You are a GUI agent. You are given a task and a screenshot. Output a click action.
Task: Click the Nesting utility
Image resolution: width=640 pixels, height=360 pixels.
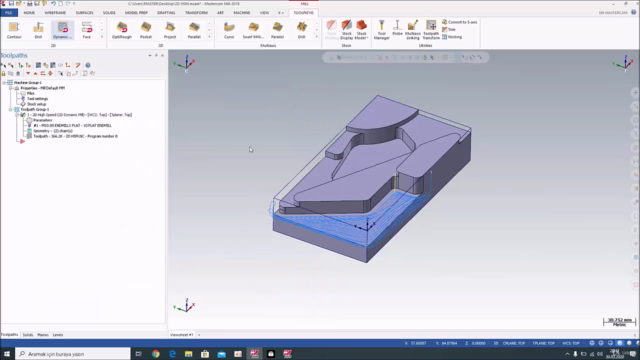(x=452, y=37)
